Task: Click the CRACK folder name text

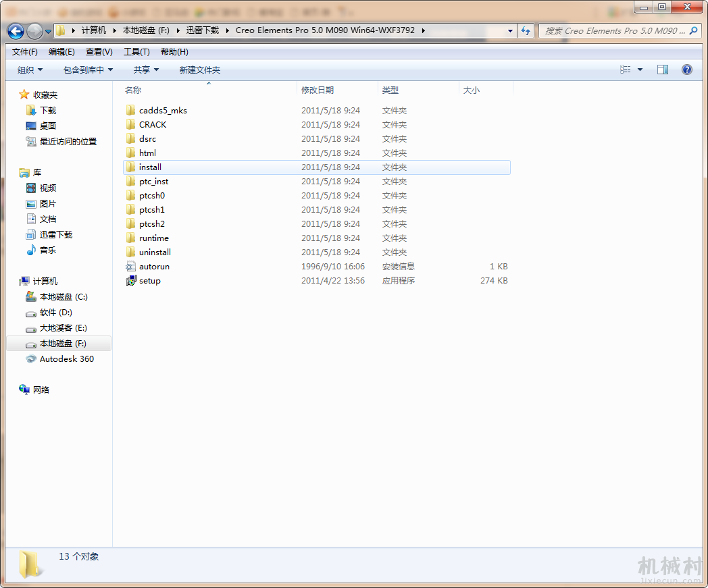Action: tap(153, 124)
